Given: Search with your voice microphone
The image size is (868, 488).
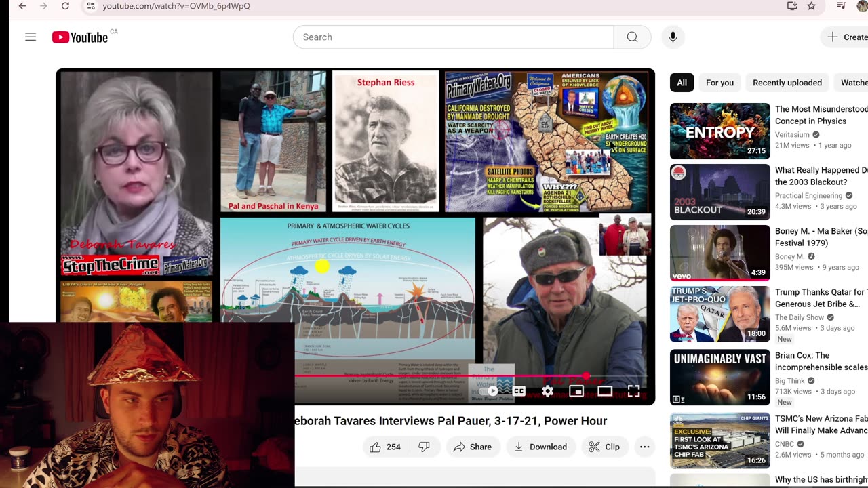Looking at the screenshot, I should click(673, 37).
